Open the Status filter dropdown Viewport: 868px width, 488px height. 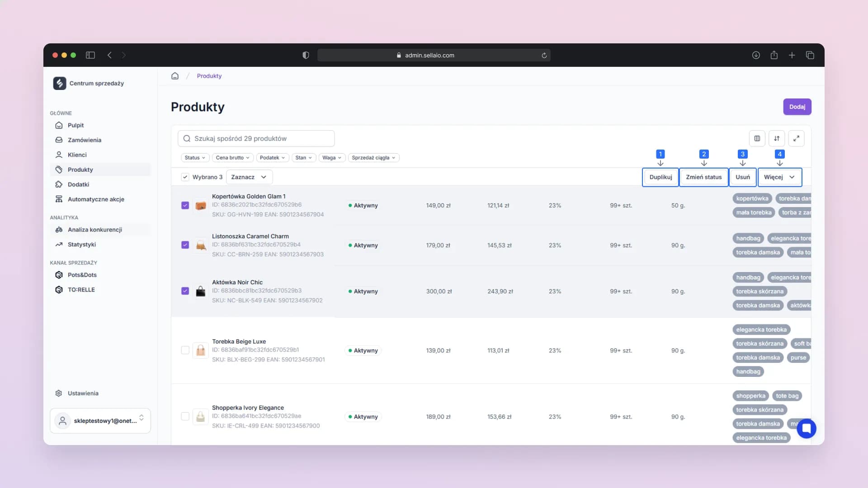click(x=195, y=158)
